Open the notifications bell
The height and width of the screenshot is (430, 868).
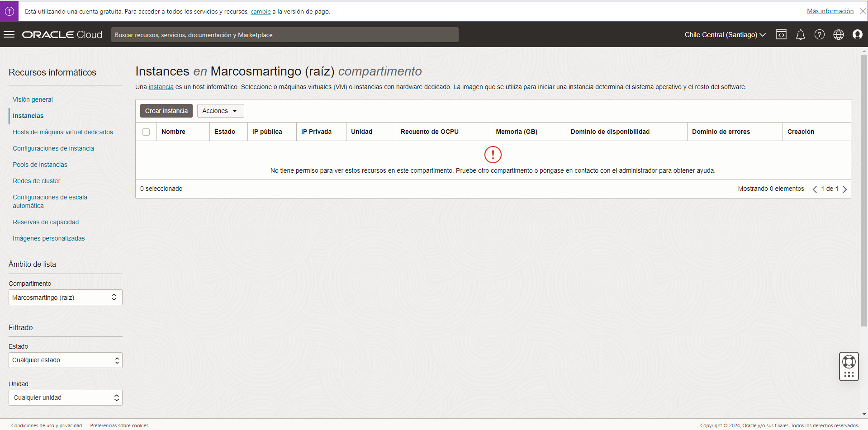800,34
